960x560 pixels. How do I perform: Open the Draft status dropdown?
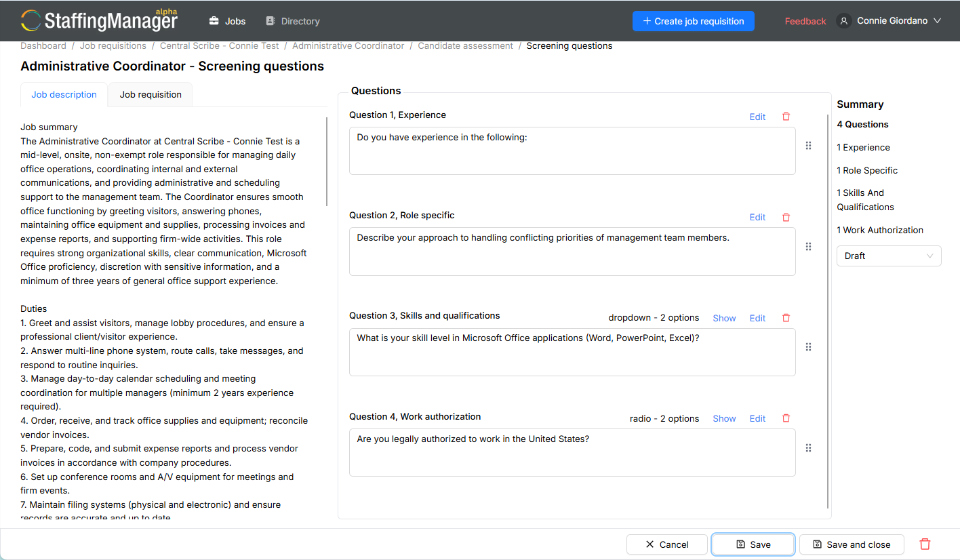889,256
